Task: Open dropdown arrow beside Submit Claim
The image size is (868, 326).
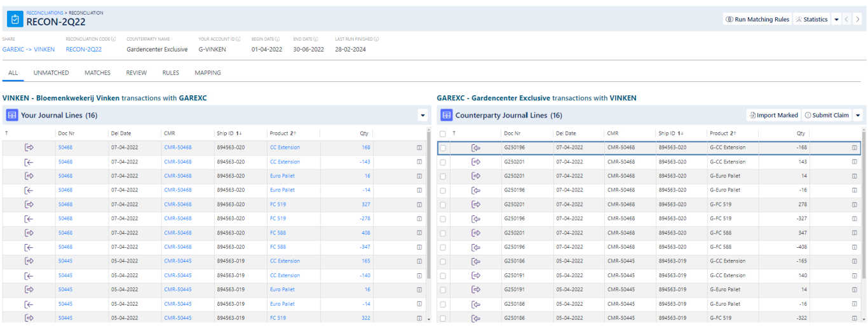Action: (x=858, y=115)
